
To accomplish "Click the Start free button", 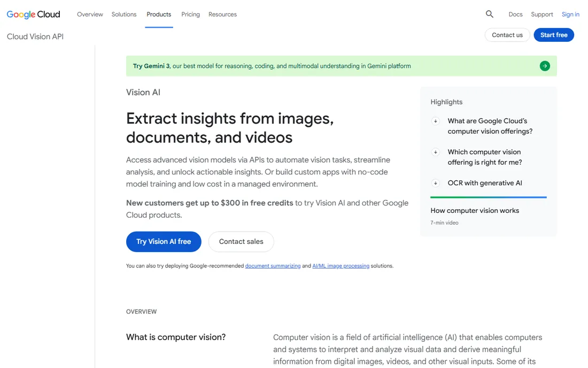I will click(553, 35).
